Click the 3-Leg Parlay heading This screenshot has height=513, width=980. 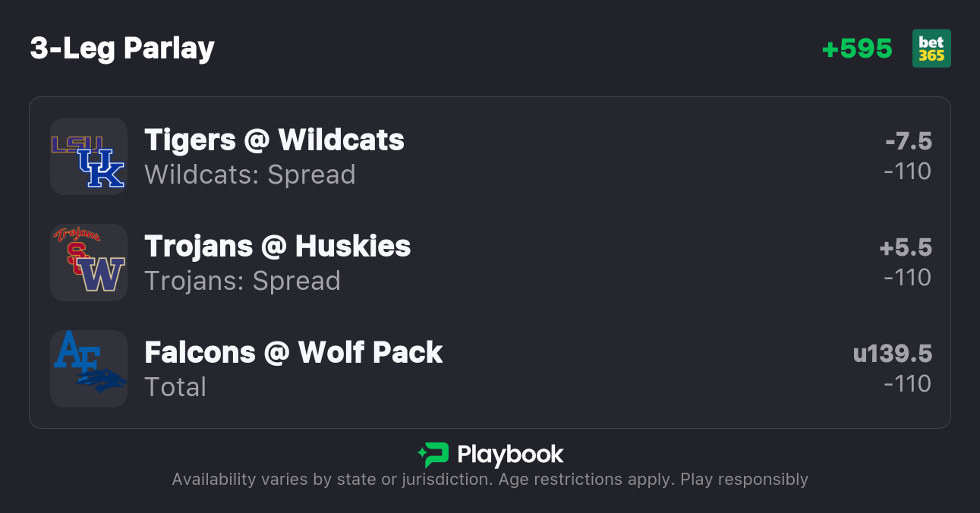point(122,49)
